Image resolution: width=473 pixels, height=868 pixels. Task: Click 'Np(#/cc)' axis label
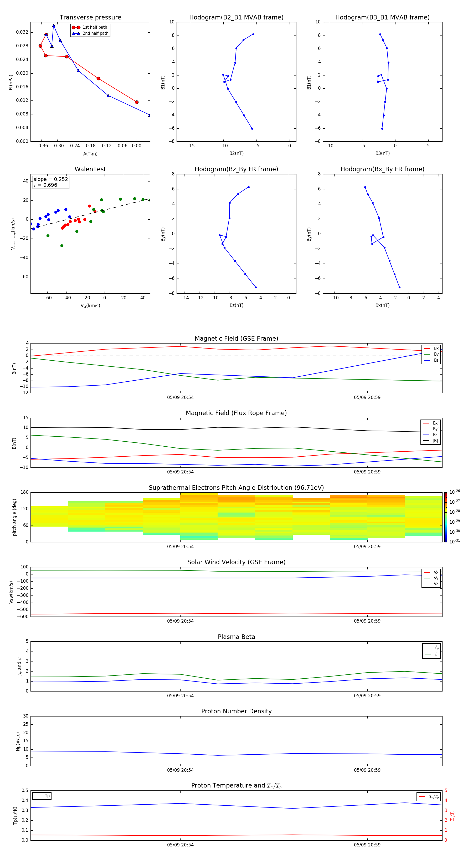[18, 741]
